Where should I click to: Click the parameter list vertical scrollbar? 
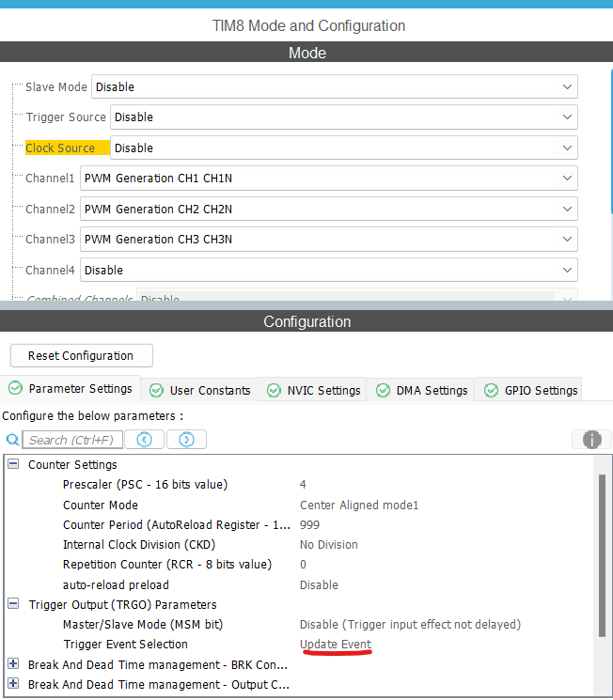coord(603,555)
